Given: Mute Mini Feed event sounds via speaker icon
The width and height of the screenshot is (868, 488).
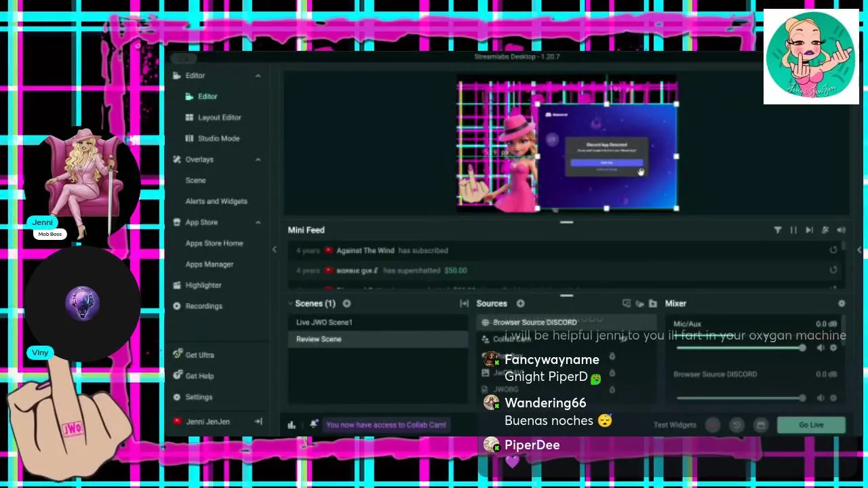Looking at the screenshot, I should tap(841, 230).
